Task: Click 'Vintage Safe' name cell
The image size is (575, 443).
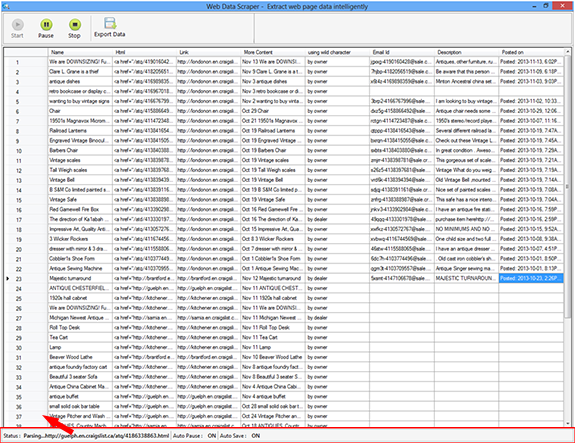Action: click(80, 199)
